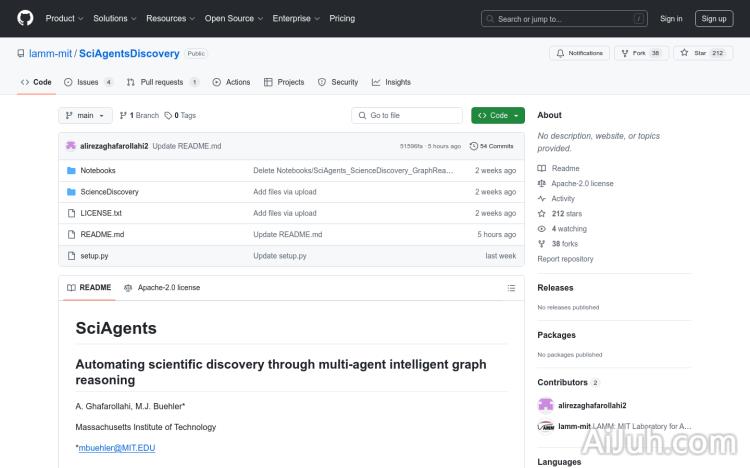Image resolution: width=750 pixels, height=468 pixels.
Task: Click the setup.py file icon
Action: click(71, 256)
